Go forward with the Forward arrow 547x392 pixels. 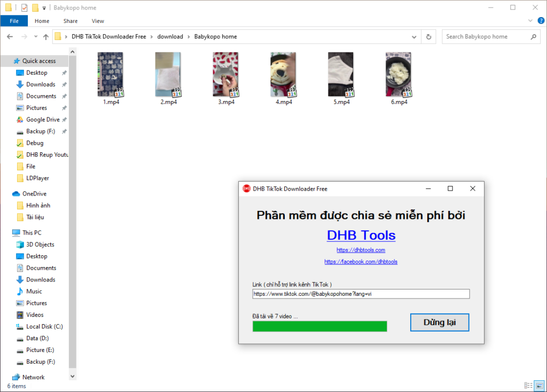pos(24,37)
